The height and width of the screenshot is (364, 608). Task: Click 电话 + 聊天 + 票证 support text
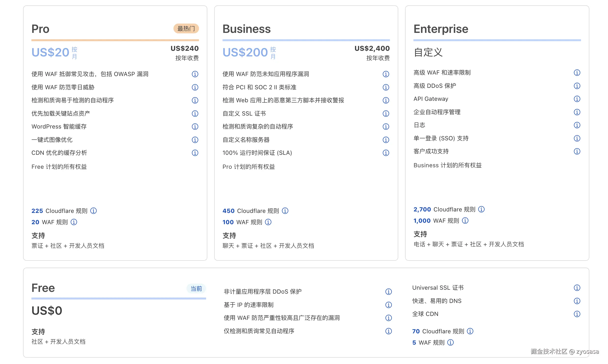pyautogui.click(x=469, y=244)
